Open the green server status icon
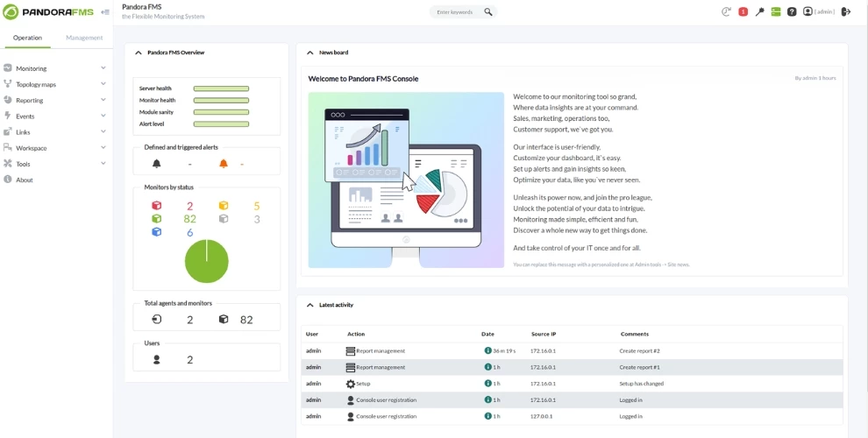868x438 pixels. [776, 11]
